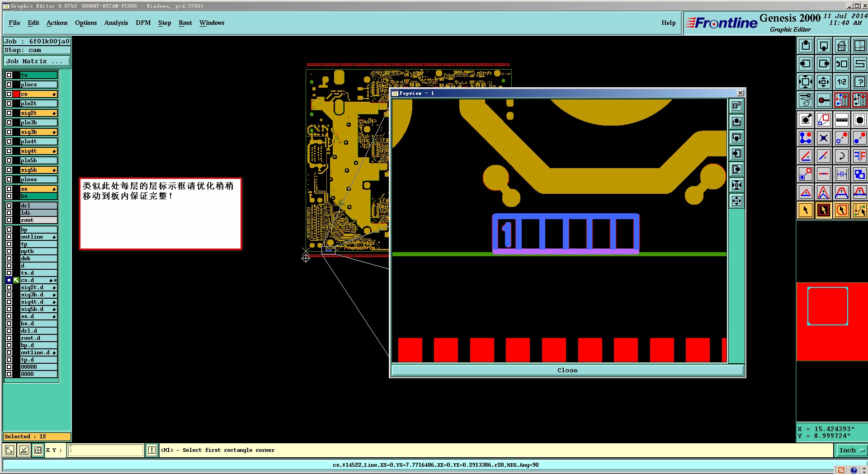The height and width of the screenshot is (474, 868).
Task: Select the yellow arrow pointer select tool
Action: point(806,210)
